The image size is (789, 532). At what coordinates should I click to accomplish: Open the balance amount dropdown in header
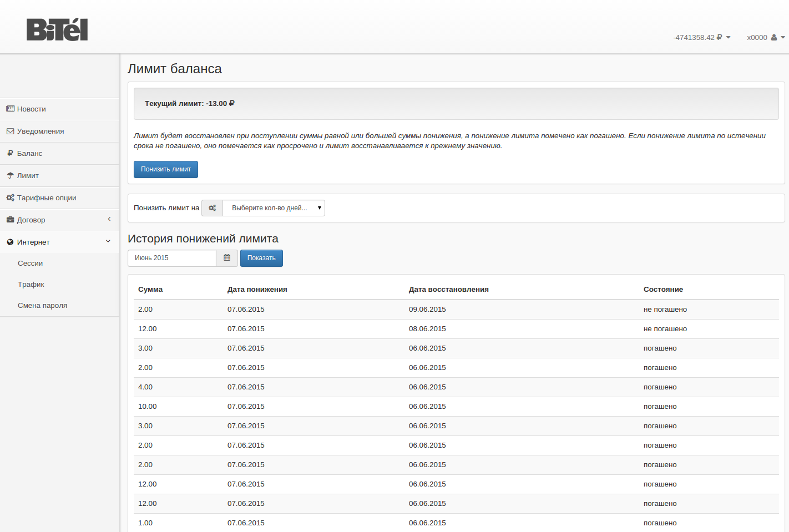click(701, 38)
